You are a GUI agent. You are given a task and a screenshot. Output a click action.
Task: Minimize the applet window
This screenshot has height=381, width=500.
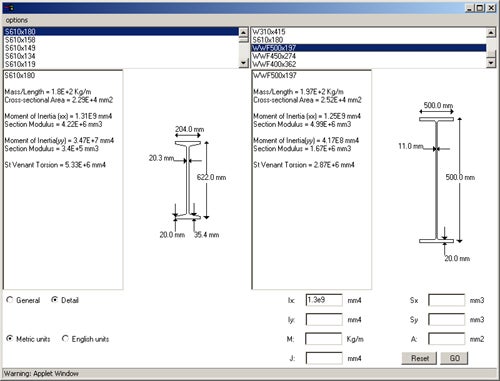coord(470,8)
